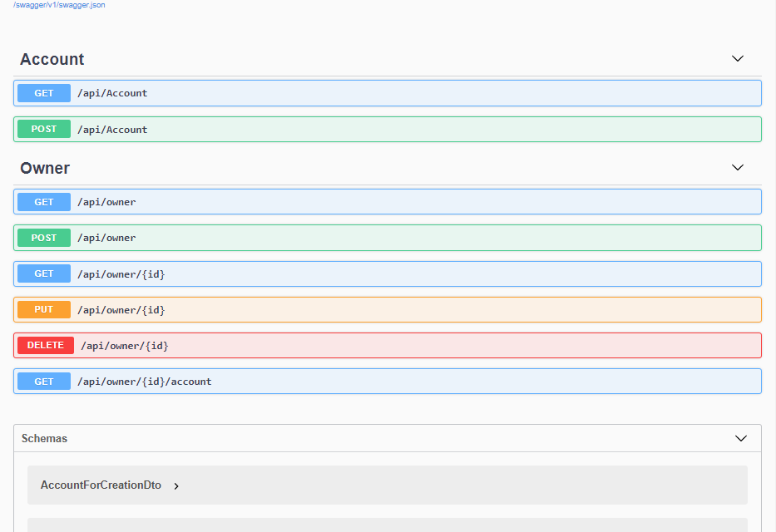Collapse the Owner section chevron
This screenshot has height=532, width=776.
pos(737,168)
